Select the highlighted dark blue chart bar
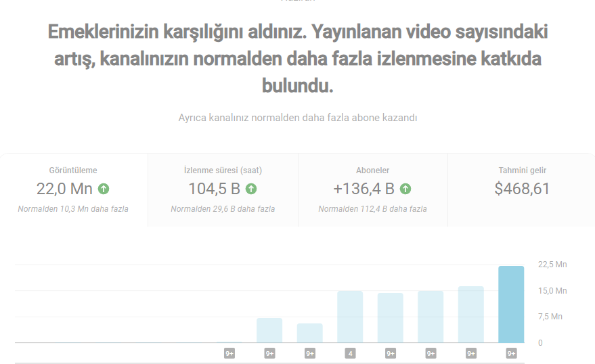 click(511, 304)
